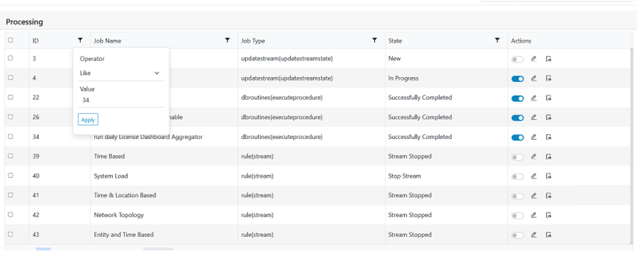
Task: Click the edit pencil for job 34
Action: point(533,137)
